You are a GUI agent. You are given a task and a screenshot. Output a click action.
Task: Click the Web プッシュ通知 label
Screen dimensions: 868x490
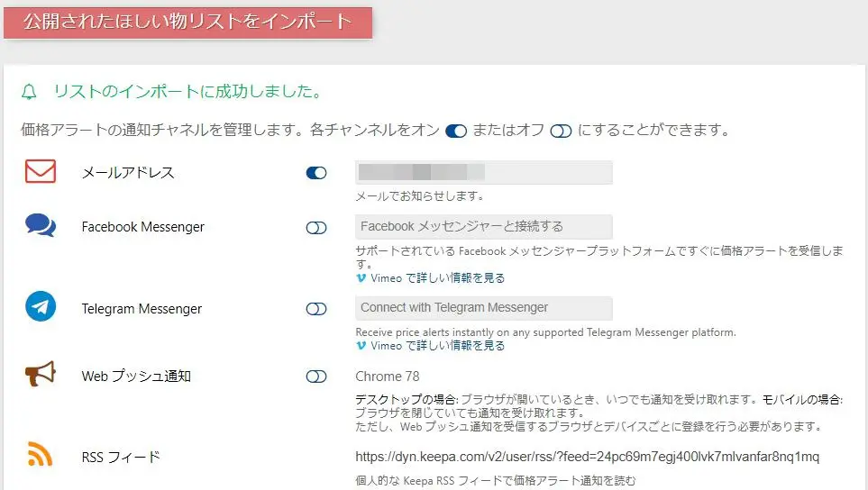point(136,377)
